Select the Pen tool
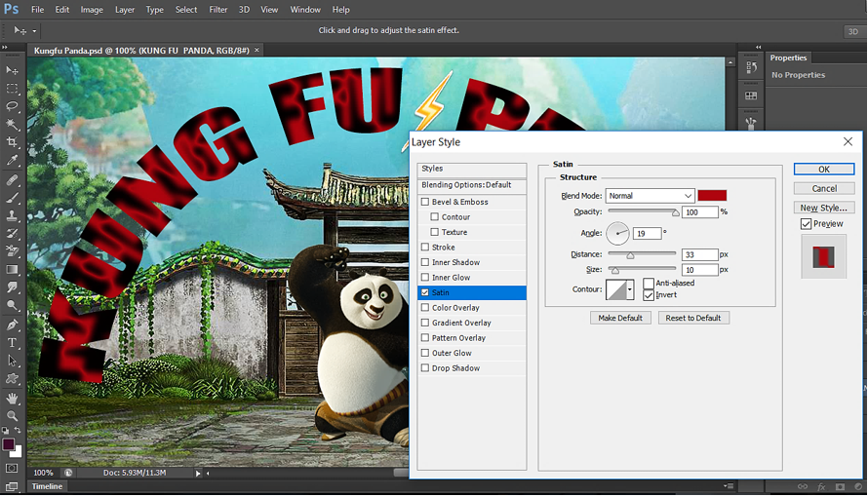This screenshot has width=868, height=497. 12,325
